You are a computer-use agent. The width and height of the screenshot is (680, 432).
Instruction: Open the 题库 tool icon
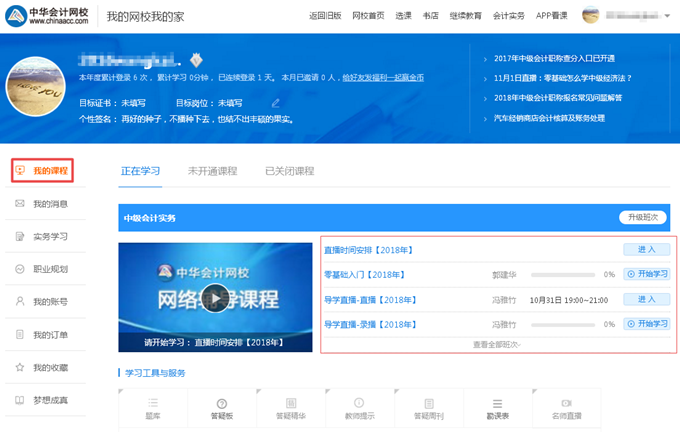(153, 403)
